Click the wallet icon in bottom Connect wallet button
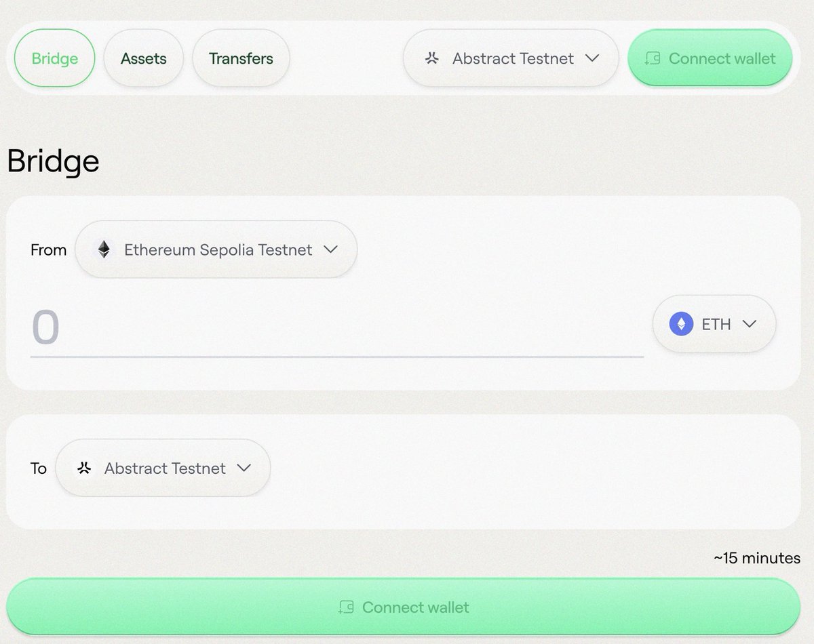814x644 pixels. point(347,607)
